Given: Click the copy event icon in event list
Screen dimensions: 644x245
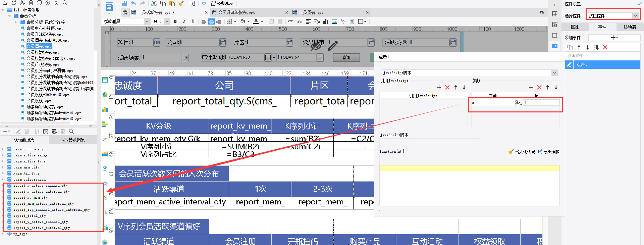Looking at the screenshot, I should 570,47.
